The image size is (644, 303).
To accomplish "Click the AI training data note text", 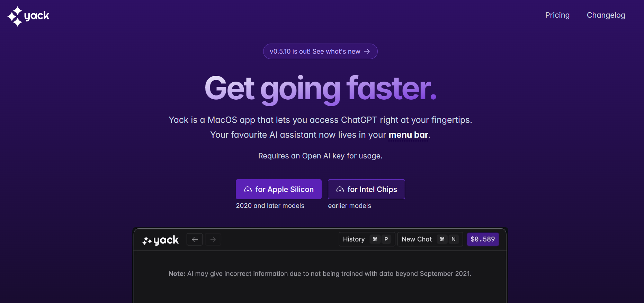I will coord(320,274).
